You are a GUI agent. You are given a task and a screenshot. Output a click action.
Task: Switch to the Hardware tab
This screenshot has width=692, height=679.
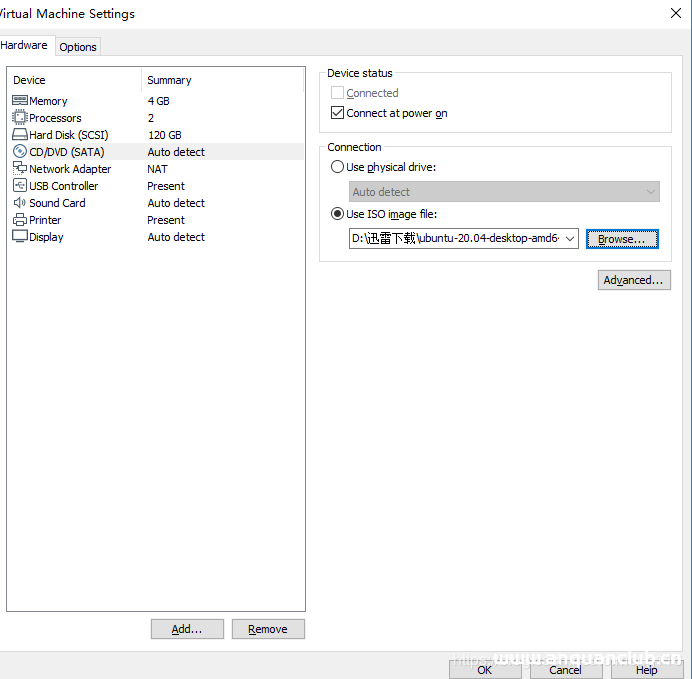tap(24, 45)
